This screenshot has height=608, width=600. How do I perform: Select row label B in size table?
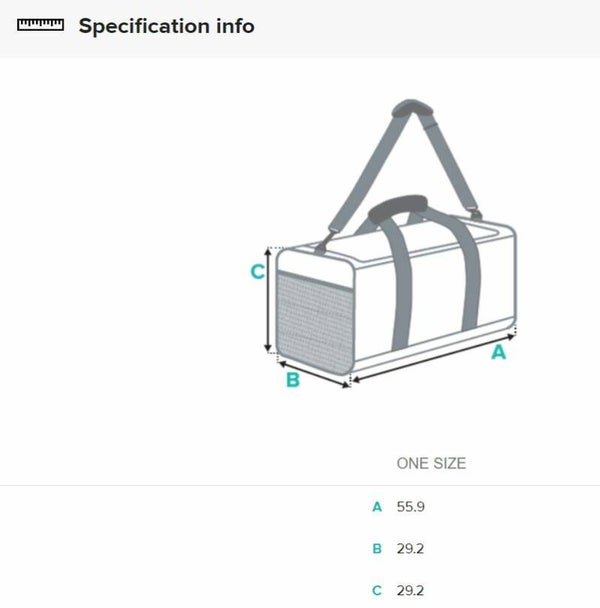point(377,549)
